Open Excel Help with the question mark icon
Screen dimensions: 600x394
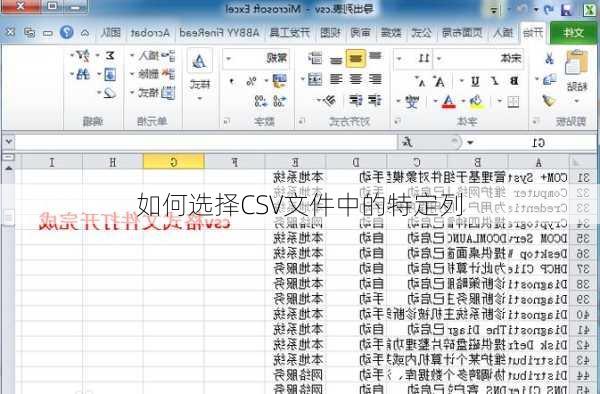coord(66,33)
